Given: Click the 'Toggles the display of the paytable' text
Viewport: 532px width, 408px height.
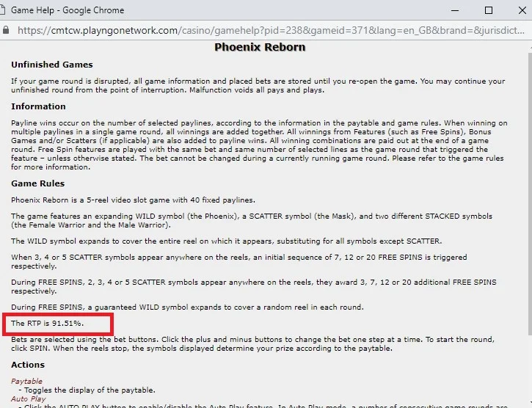Looking at the screenshot, I should 90,390.
